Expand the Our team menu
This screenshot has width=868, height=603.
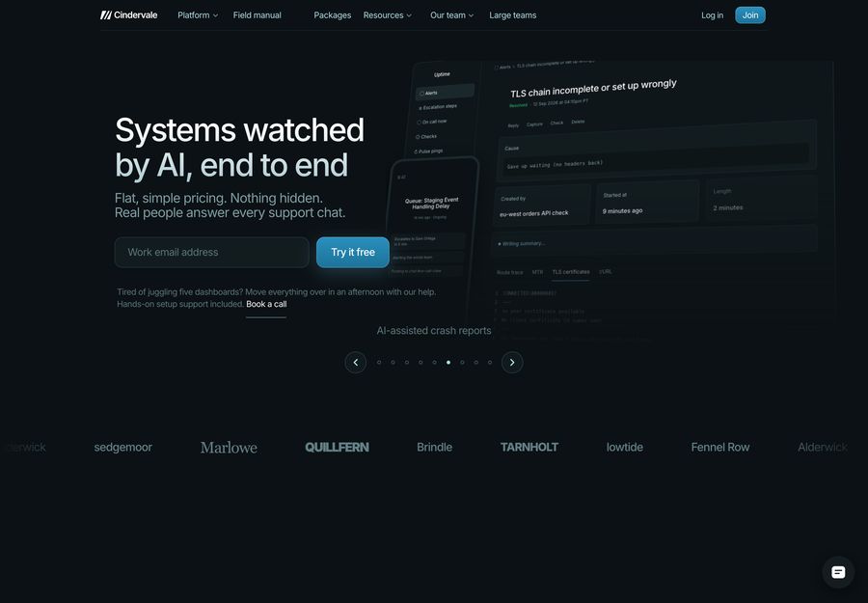[x=451, y=14]
